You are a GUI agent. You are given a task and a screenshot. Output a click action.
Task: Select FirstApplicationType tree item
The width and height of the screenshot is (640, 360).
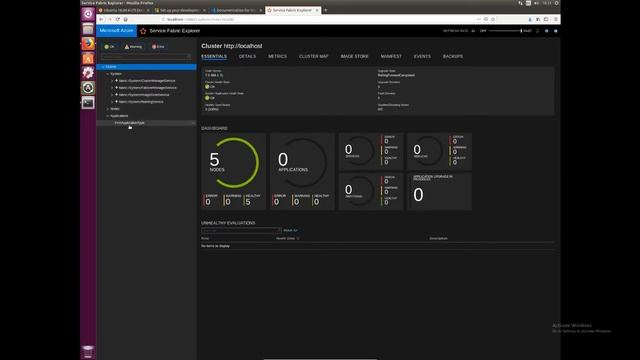coord(130,123)
